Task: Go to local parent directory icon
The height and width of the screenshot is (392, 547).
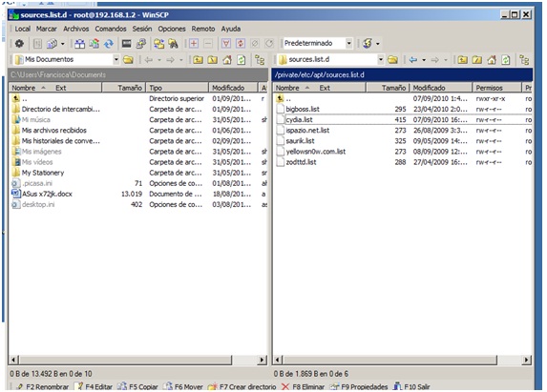Action: pyautogui.click(x=199, y=60)
